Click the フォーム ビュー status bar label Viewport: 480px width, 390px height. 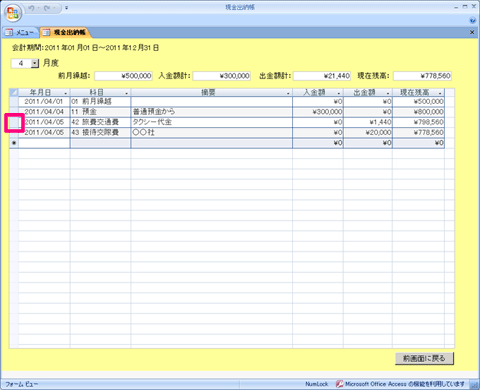coord(22,384)
